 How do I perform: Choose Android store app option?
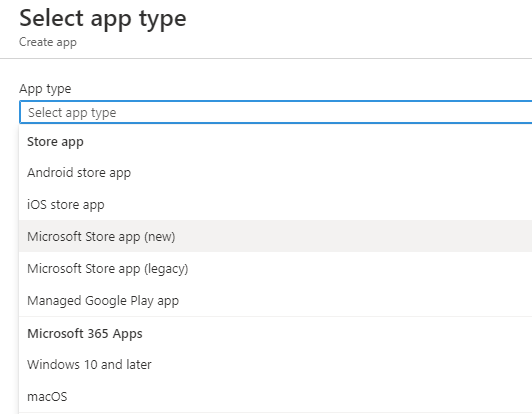[x=276, y=172]
